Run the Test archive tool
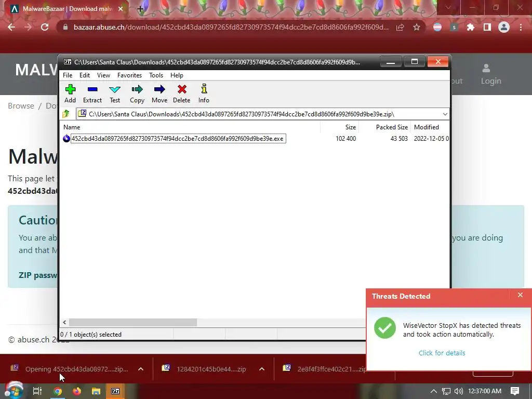The width and height of the screenshot is (532, 399). coord(115,94)
